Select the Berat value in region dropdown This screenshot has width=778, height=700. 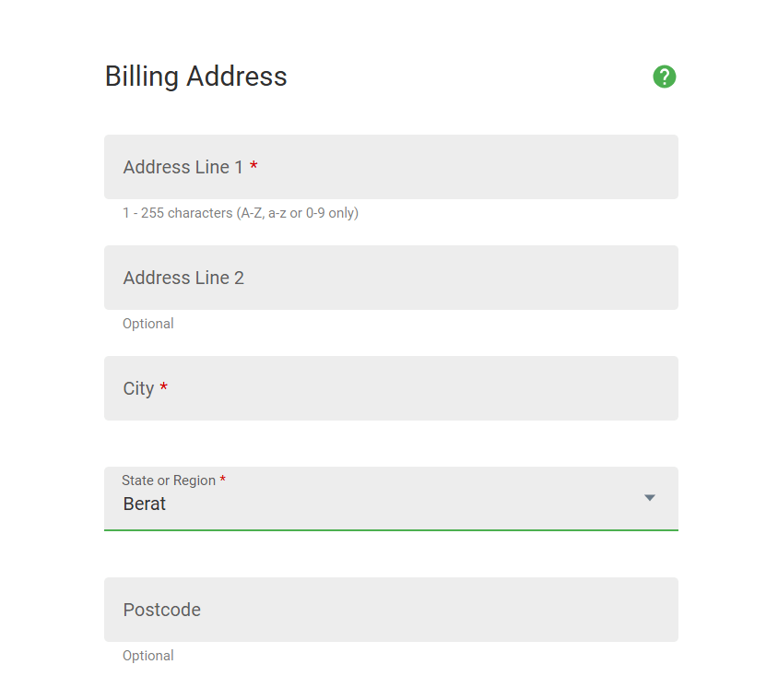point(145,504)
